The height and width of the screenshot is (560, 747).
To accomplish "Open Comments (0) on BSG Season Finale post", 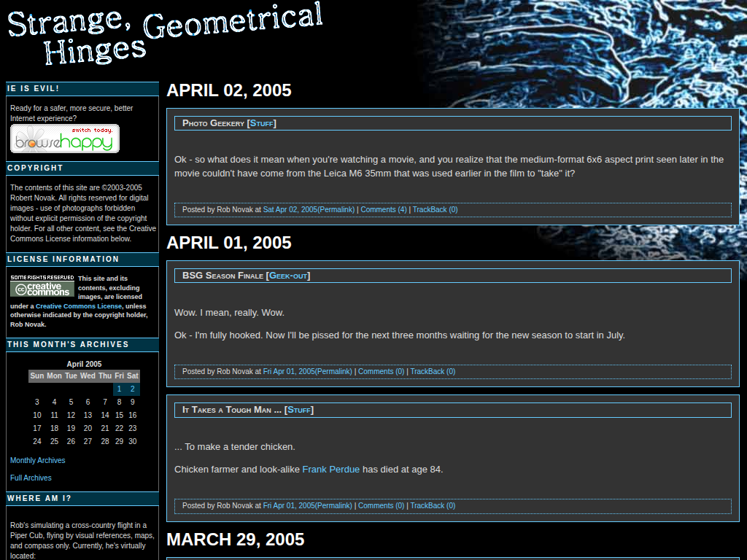I will point(381,372).
